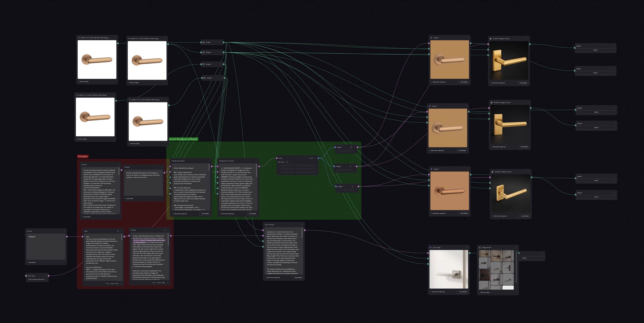Click Run Model in the Handle Description node
Viewport: 644px width, 323px height.
coord(205,214)
